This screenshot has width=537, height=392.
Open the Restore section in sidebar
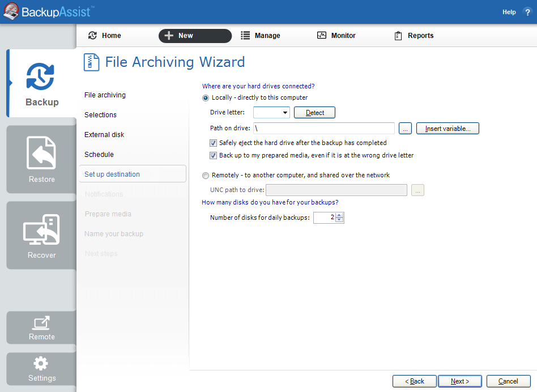[x=41, y=160]
